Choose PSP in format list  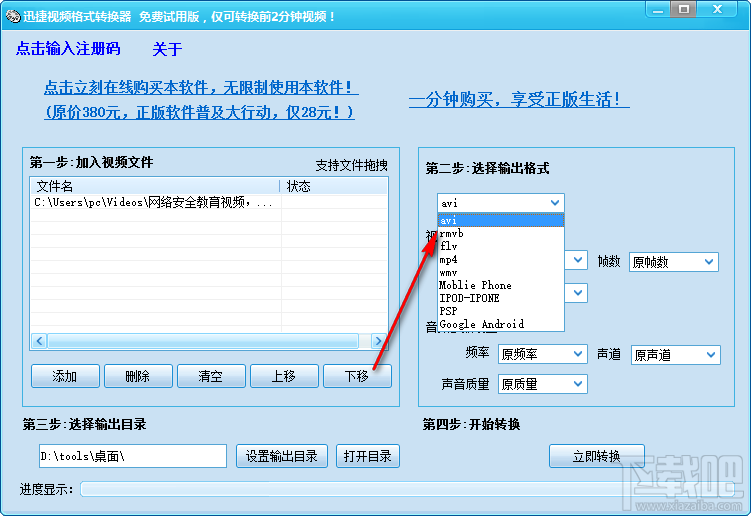[x=501, y=311]
